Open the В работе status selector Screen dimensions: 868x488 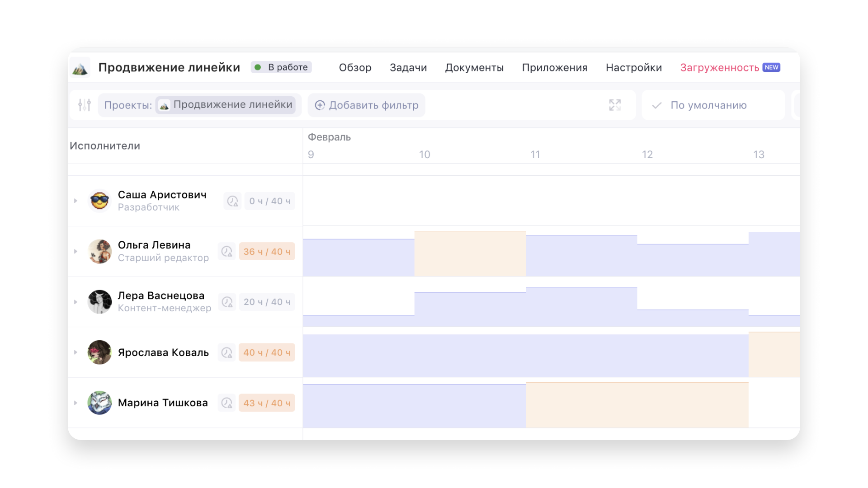click(x=281, y=67)
